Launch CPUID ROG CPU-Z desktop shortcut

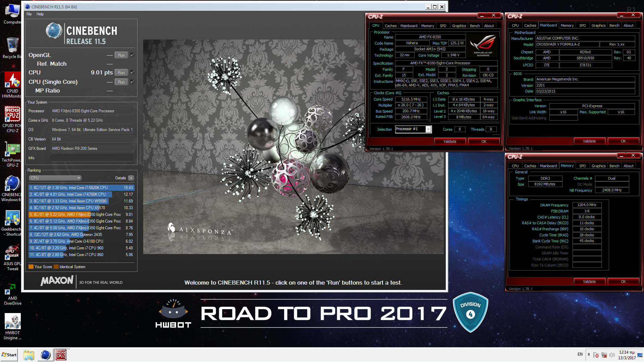pyautogui.click(x=12, y=119)
